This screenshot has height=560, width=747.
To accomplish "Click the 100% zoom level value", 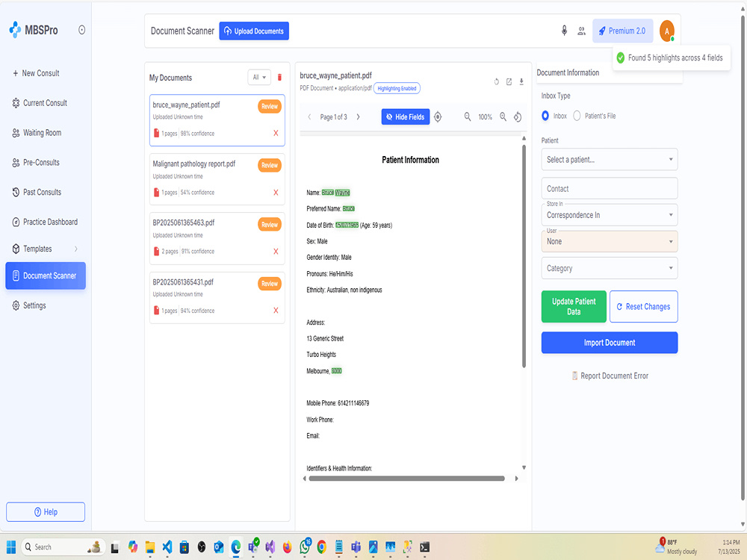I will 485,117.
